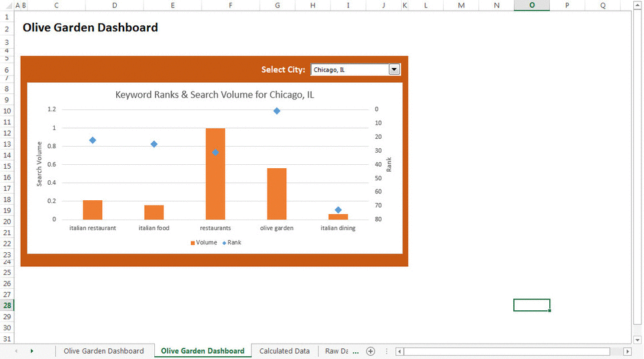Select column O header
644x359 pixels.
pos(531,5)
